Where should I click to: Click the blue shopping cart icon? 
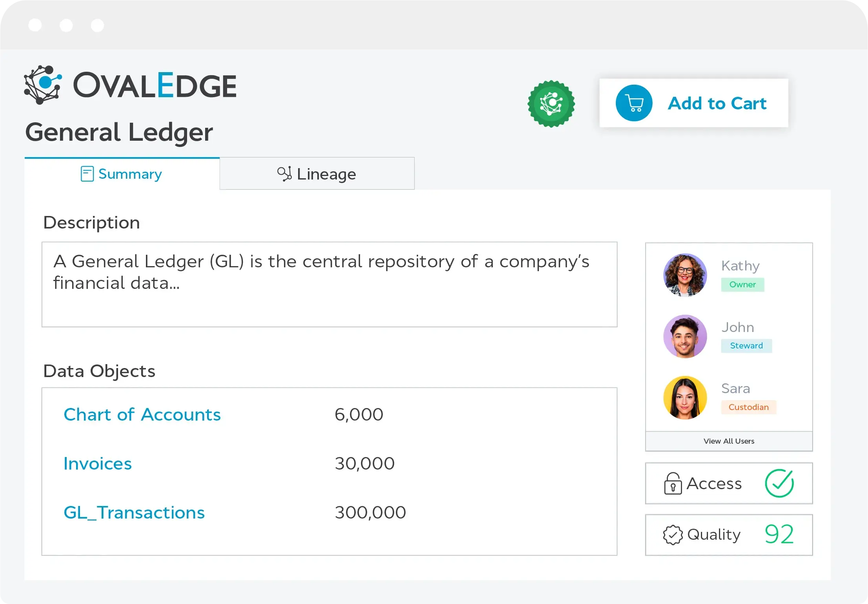pyautogui.click(x=634, y=103)
